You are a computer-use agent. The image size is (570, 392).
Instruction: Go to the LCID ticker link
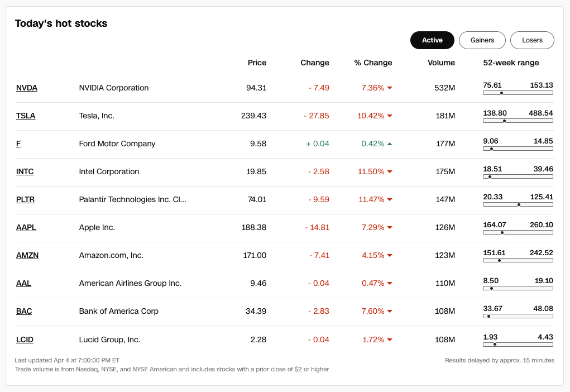coord(25,340)
